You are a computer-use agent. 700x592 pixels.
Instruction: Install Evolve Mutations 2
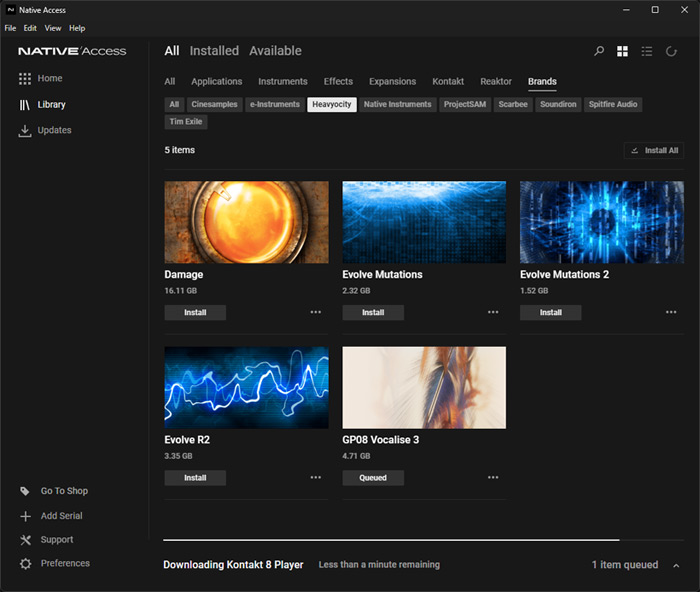tap(550, 312)
